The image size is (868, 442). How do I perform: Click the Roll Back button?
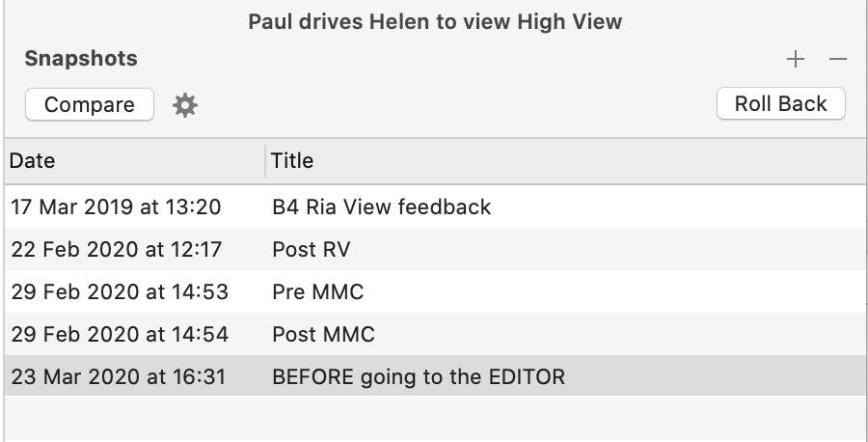[x=781, y=103]
